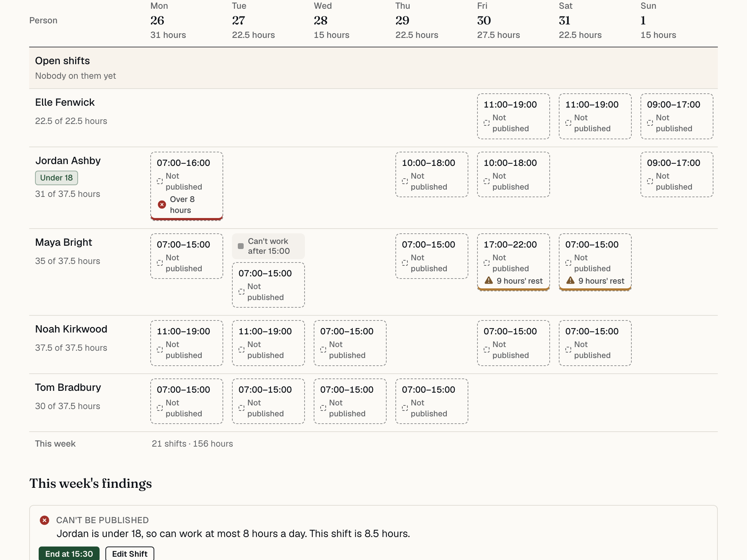Image resolution: width=747 pixels, height=560 pixels.
Task: Select the Monday 26 column header
Action: [168, 20]
